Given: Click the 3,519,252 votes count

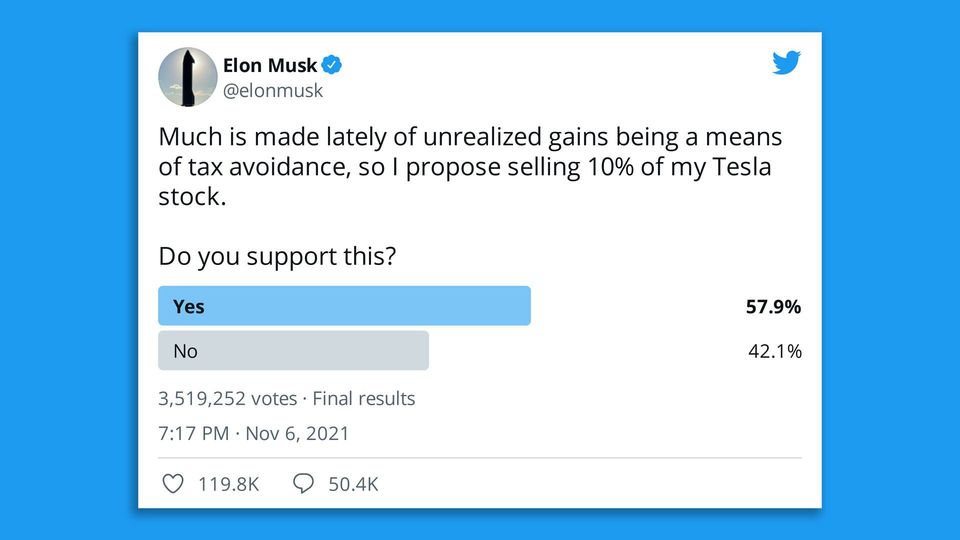Looking at the screenshot, I should point(228,398).
